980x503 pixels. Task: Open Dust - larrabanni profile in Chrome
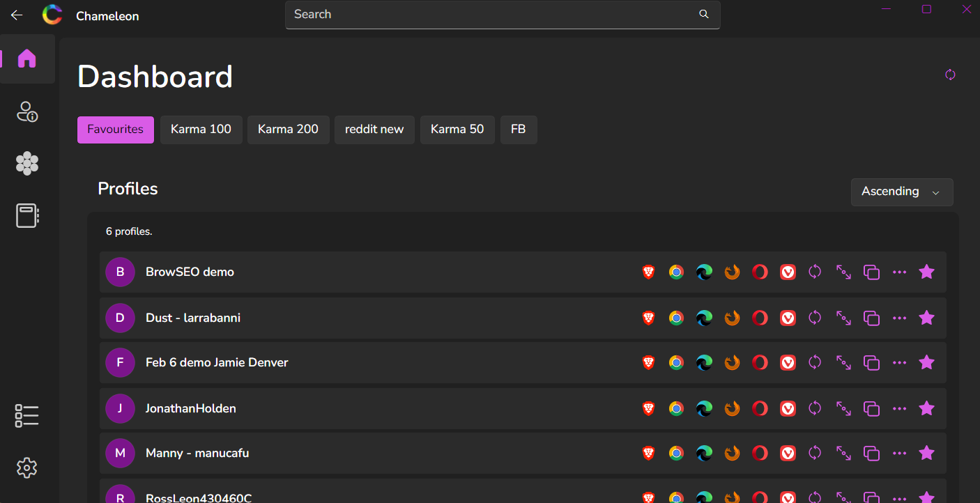676,318
